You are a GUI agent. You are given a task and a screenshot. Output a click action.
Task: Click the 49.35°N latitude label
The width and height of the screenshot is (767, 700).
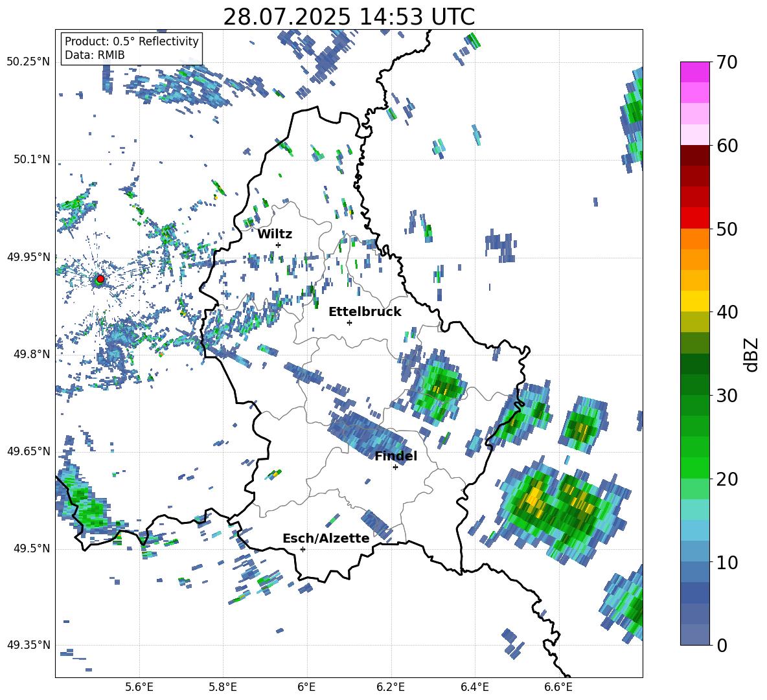click(x=29, y=645)
